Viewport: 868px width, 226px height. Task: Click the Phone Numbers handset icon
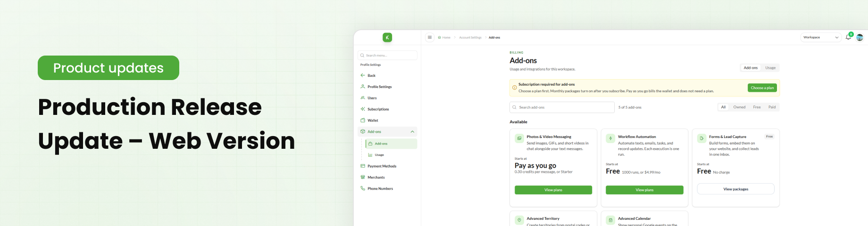tap(363, 188)
